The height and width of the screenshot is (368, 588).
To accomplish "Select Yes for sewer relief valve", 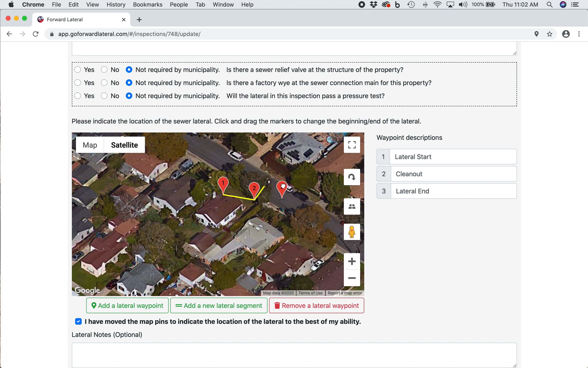I will point(78,70).
